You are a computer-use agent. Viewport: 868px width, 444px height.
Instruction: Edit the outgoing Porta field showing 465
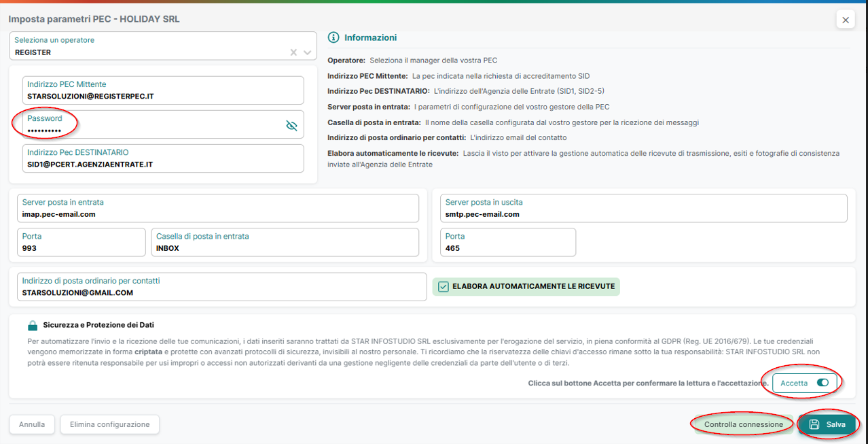coord(508,242)
